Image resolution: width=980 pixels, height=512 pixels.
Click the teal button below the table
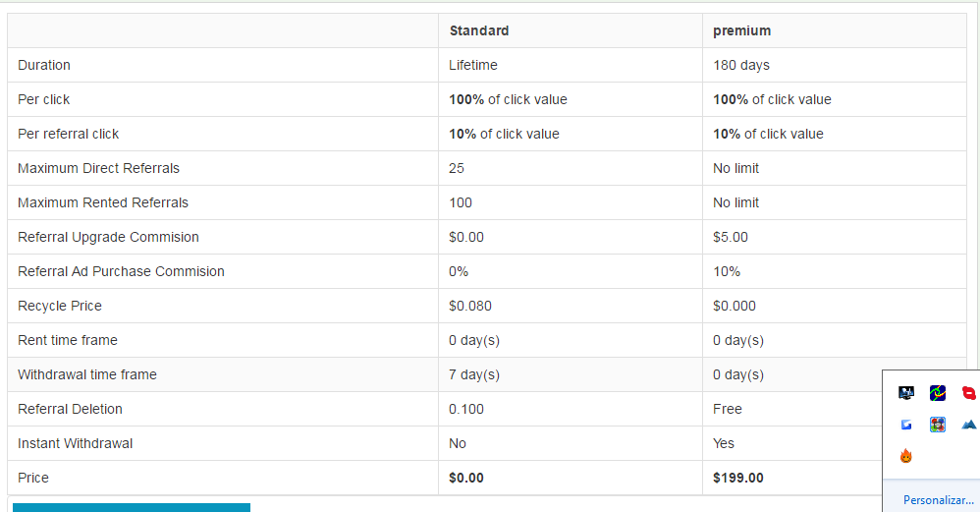pyautogui.click(x=132, y=507)
